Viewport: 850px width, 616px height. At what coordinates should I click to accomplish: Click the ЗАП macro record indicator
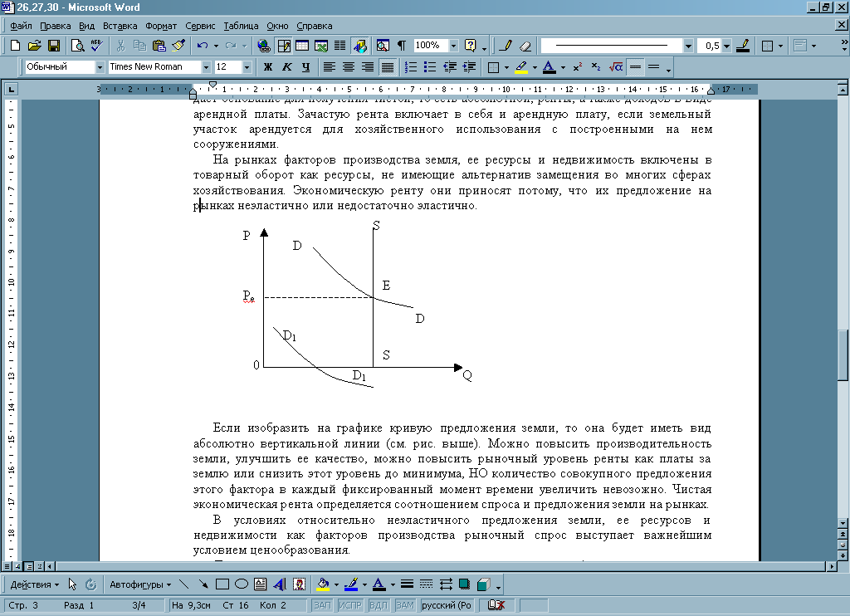(322, 605)
